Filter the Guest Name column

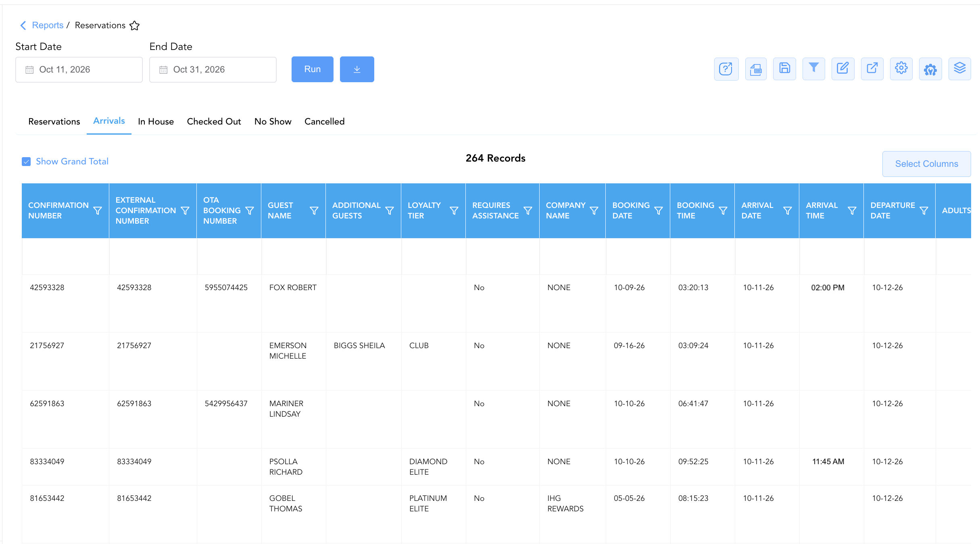coord(314,211)
